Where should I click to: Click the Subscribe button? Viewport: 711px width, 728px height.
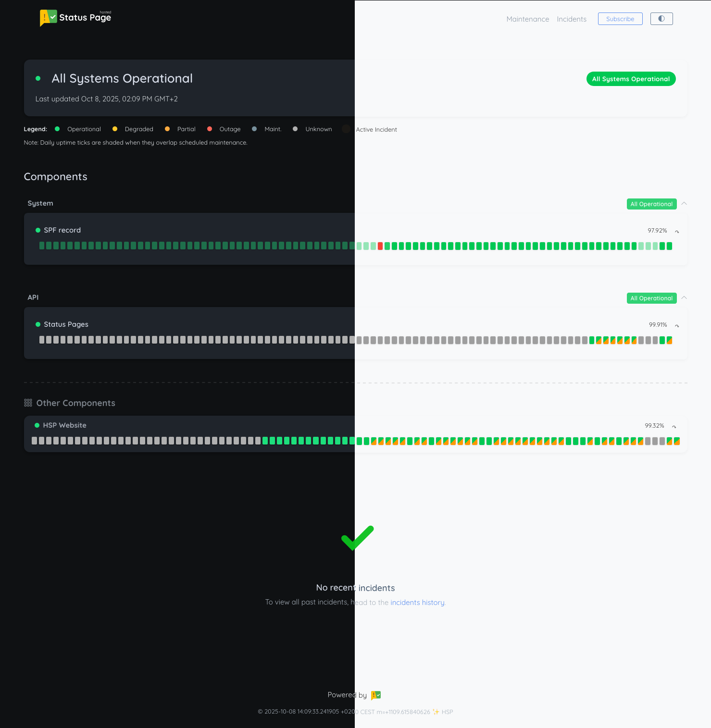[x=620, y=19]
